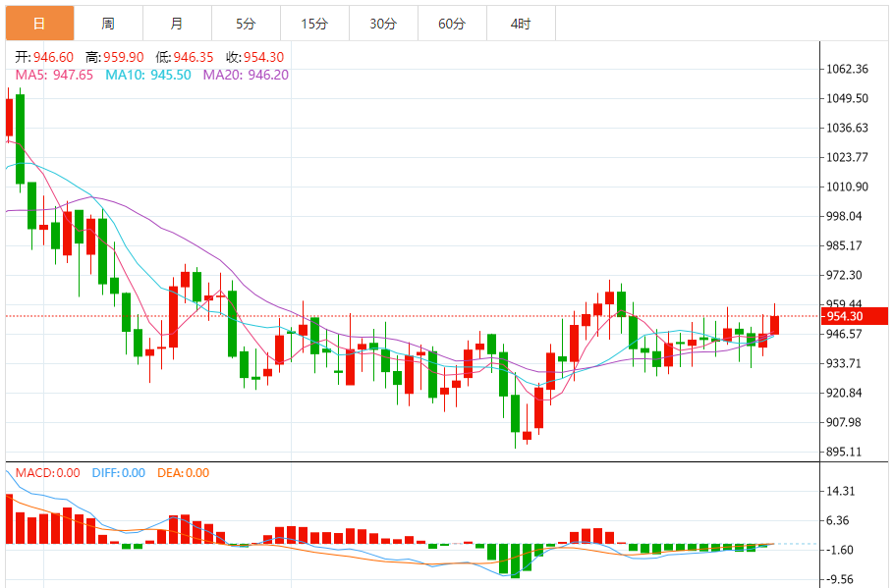Image resolution: width=894 pixels, height=588 pixels.
Task: Click the 946.57 price axis label
Action: [845, 334]
